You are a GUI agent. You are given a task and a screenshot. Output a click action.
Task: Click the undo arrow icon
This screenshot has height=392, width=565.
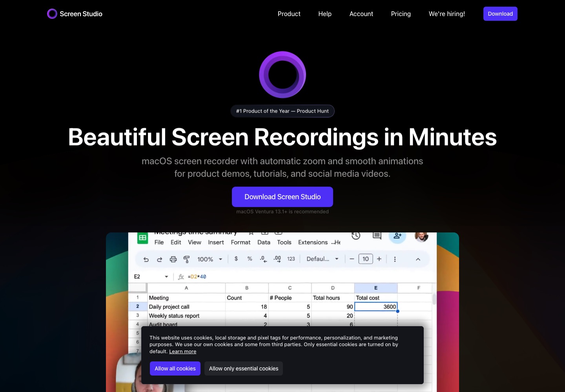pyautogui.click(x=146, y=259)
